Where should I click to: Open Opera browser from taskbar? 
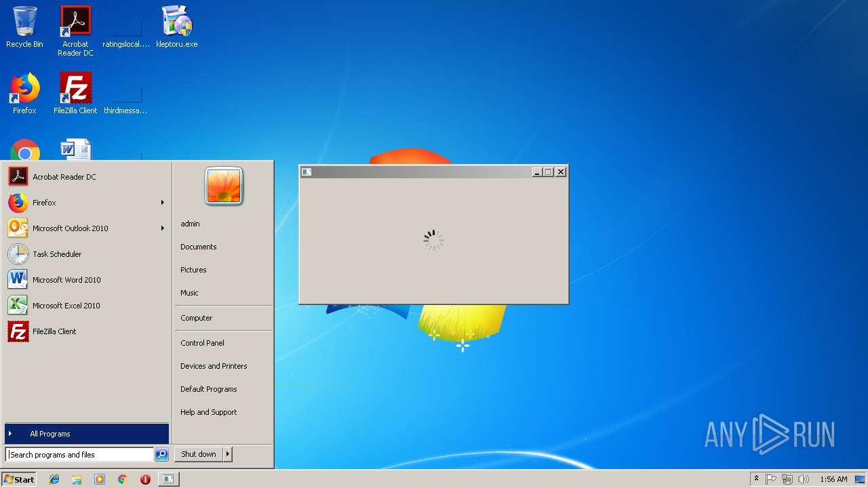145,479
